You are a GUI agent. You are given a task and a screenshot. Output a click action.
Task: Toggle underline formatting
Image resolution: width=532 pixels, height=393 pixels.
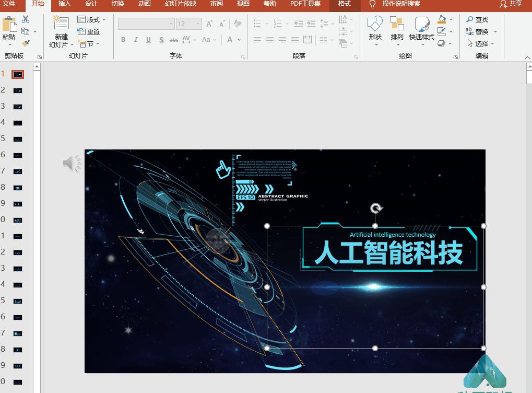tap(148, 40)
